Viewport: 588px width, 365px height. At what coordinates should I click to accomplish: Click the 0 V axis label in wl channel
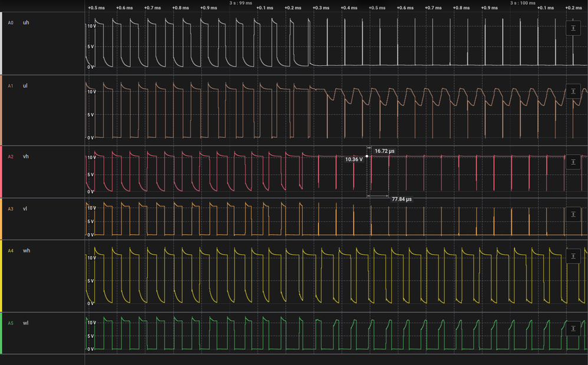pyautogui.click(x=91, y=349)
